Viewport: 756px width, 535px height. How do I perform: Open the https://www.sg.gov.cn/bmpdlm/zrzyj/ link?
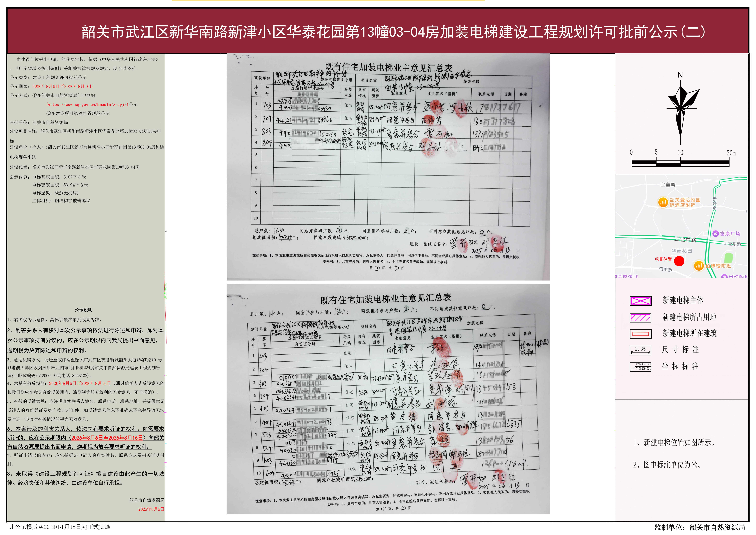(x=87, y=104)
